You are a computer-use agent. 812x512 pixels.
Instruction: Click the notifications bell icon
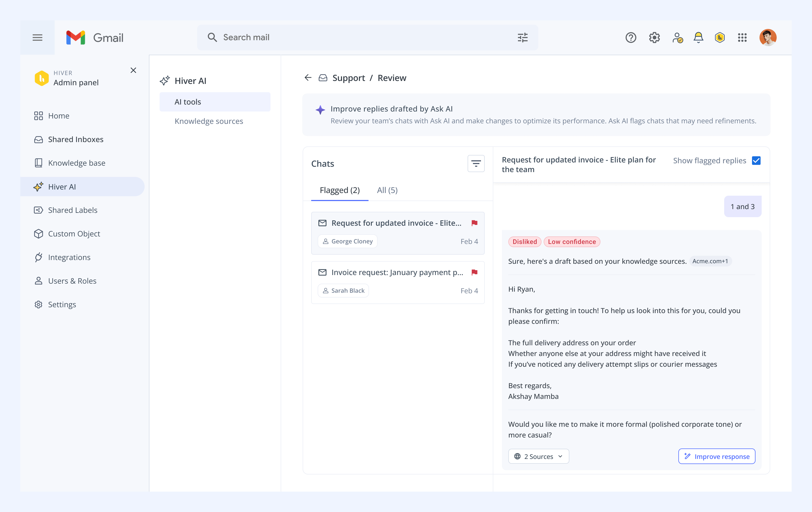(698, 38)
